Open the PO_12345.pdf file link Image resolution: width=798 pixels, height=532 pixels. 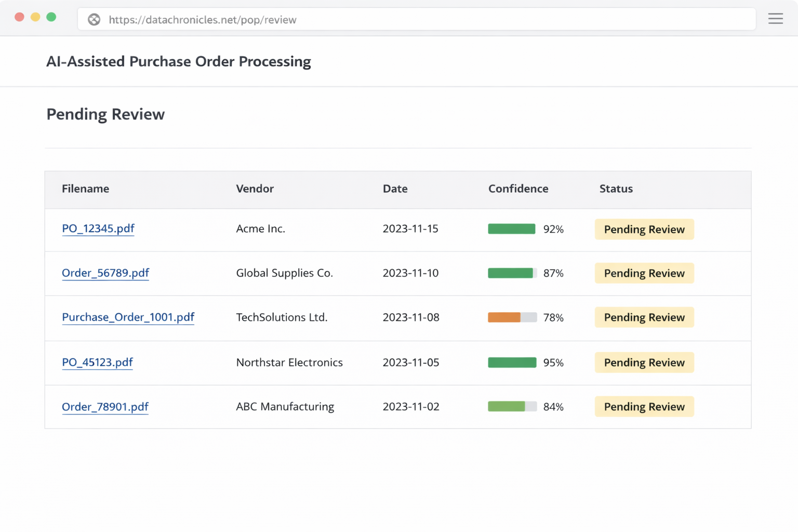(98, 229)
